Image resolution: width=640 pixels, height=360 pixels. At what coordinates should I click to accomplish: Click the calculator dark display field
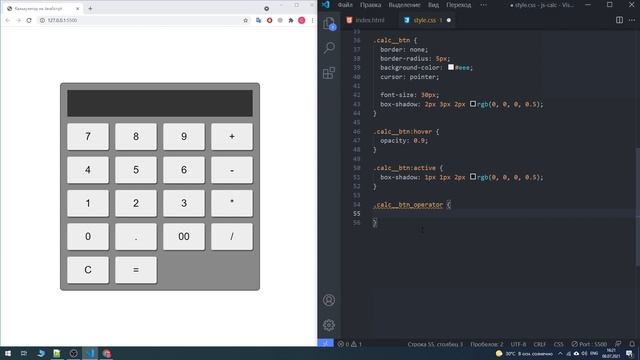tap(160, 103)
